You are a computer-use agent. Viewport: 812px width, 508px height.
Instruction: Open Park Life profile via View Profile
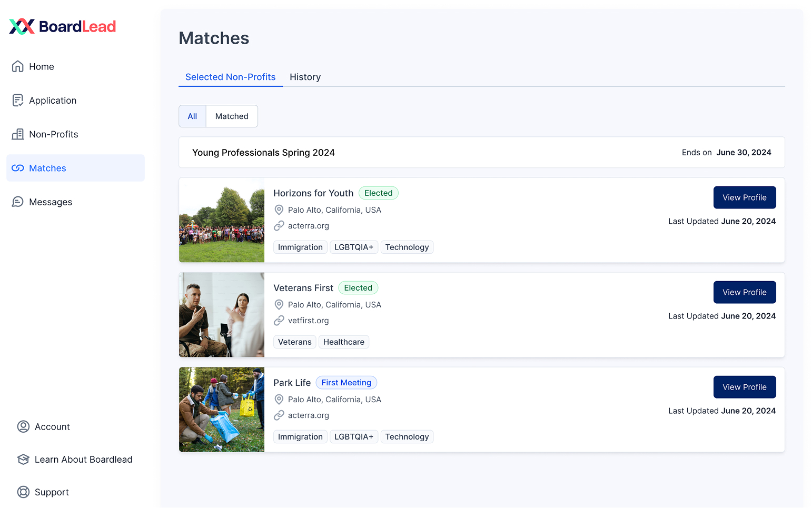(x=744, y=387)
